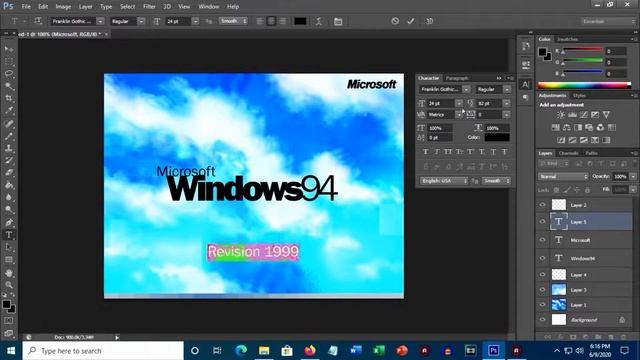Viewport: 640px width, 360px height.
Task: Click the 3D button in options bar
Action: [429, 21]
